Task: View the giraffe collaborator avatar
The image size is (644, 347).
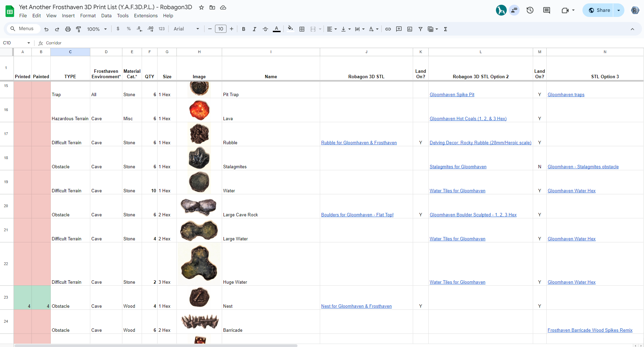Action: pos(501,10)
